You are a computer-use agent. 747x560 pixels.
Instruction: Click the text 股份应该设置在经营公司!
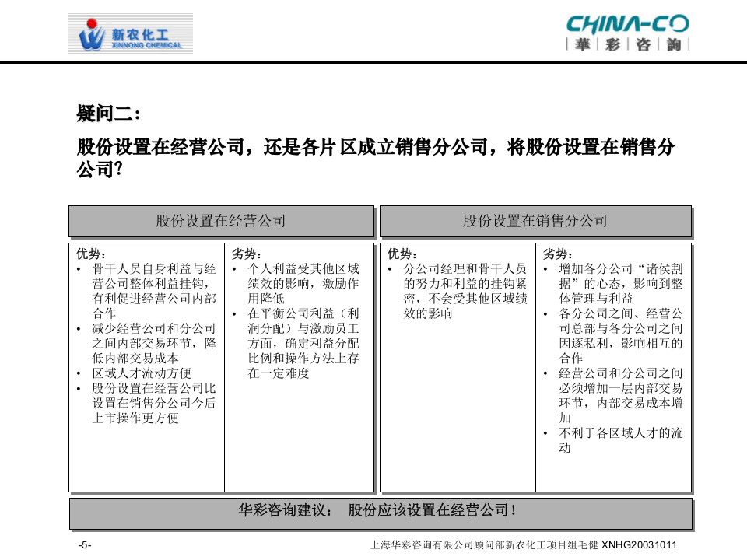pos(432,510)
